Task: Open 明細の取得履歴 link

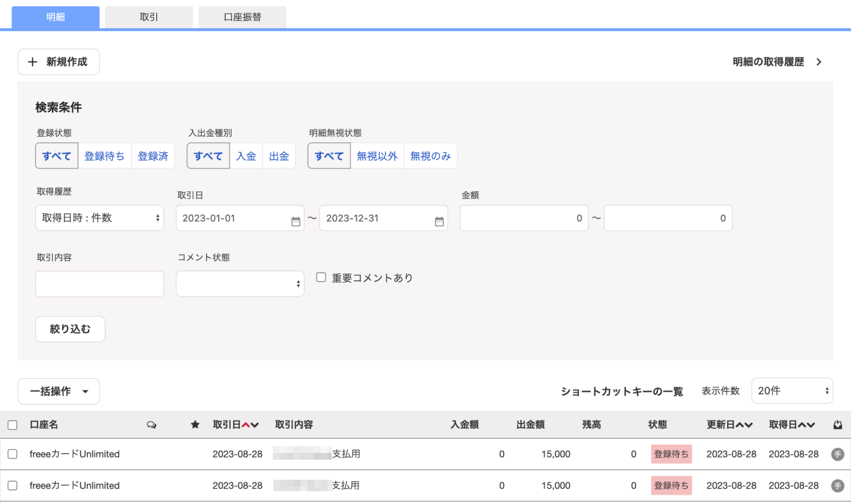Action: 768,62
